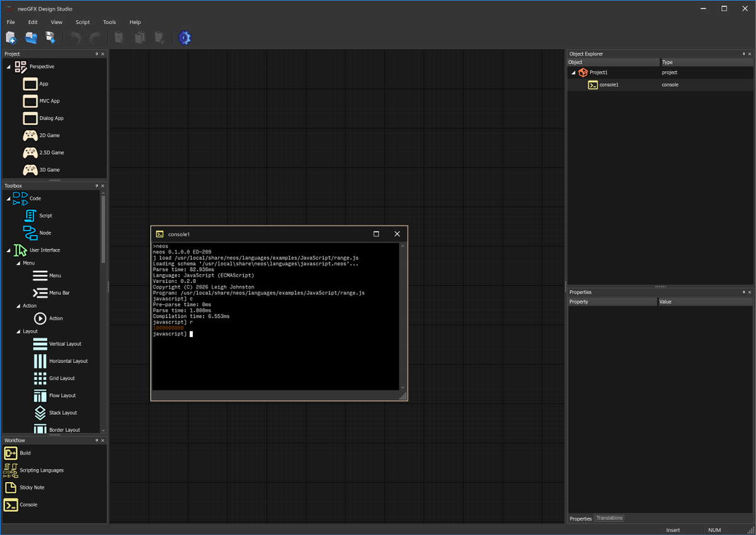Click the Paste clipboard toolbar icon
Screen dimensions: 756x535
(x=160, y=38)
